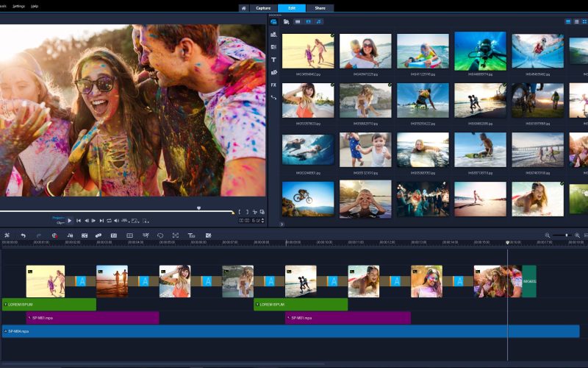The width and height of the screenshot is (588, 368).
Task: Open the Title library (T icon)
Action: (273, 60)
